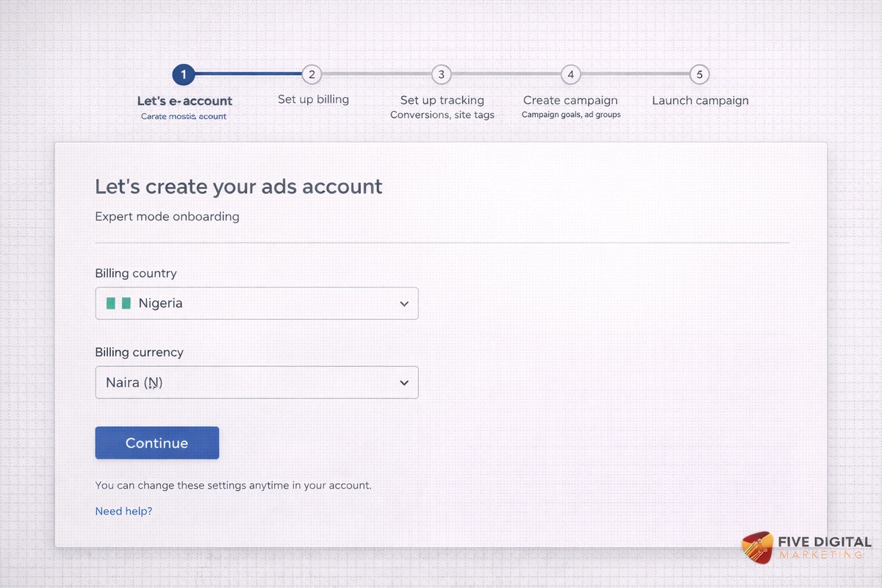Screen dimensions: 882x588
Task: Click step circle 5 to jump to launch
Action: pos(699,74)
